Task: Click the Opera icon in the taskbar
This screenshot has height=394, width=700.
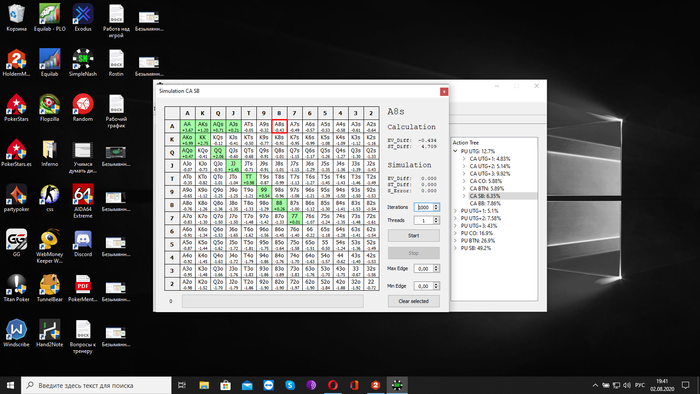Action: pos(333,385)
